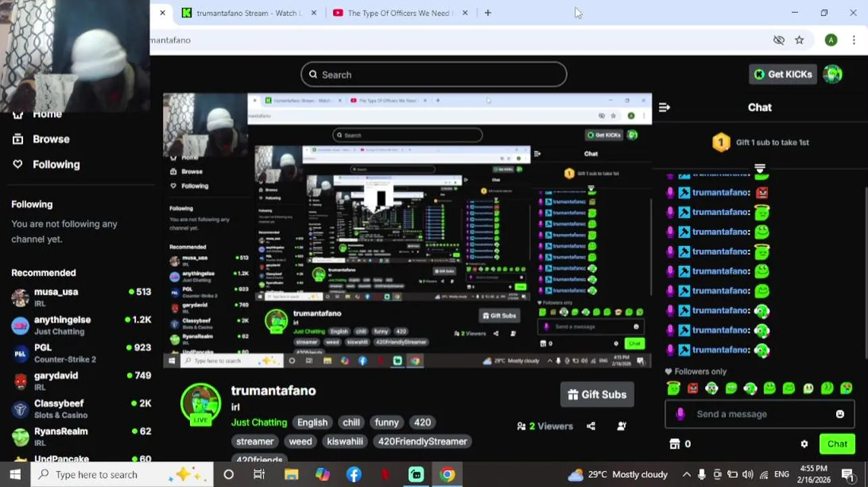The width and height of the screenshot is (868, 487).
Task: Close the trumantafano Stream tab
Action: pyautogui.click(x=314, y=13)
